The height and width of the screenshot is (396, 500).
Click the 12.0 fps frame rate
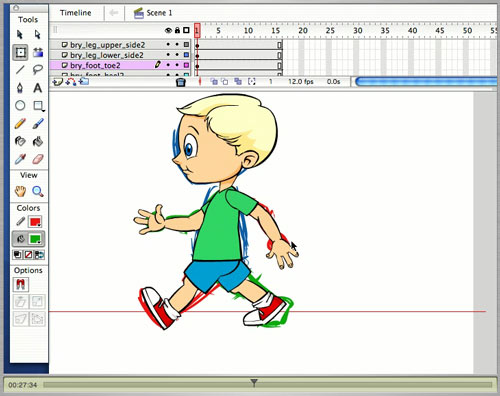coord(301,81)
